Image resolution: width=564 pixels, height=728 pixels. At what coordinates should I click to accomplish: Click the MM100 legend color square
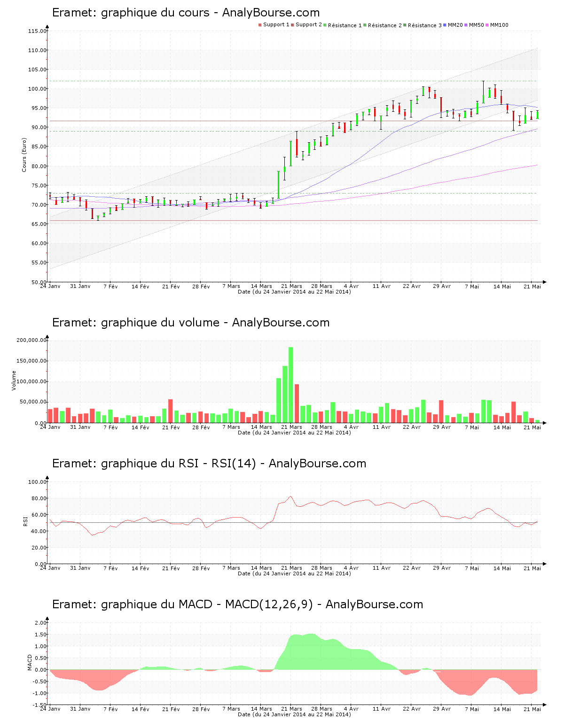(487, 25)
